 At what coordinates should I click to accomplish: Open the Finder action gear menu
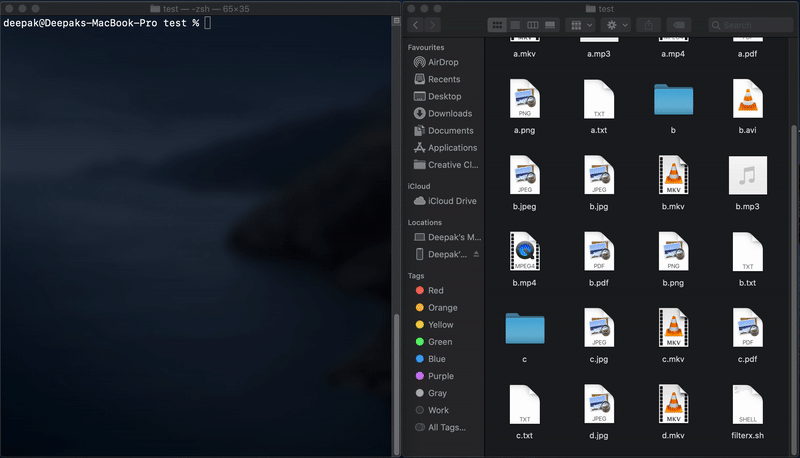(616, 25)
